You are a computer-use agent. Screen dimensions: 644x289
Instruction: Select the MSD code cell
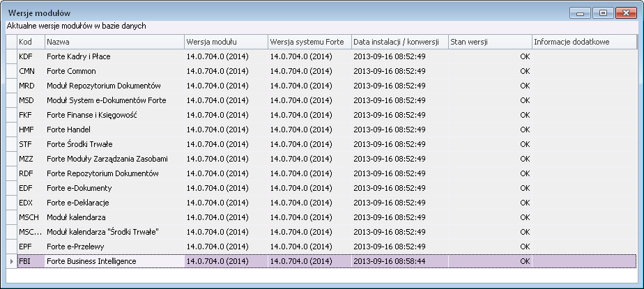click(31, 100)
